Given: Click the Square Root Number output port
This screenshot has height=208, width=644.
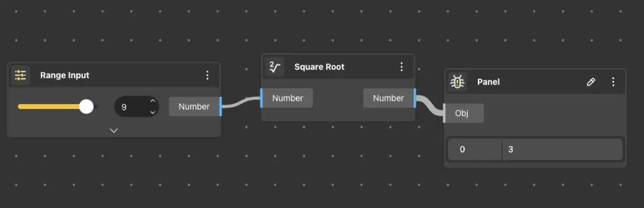Looking at the screenshot, I should (x=389, y=98).
